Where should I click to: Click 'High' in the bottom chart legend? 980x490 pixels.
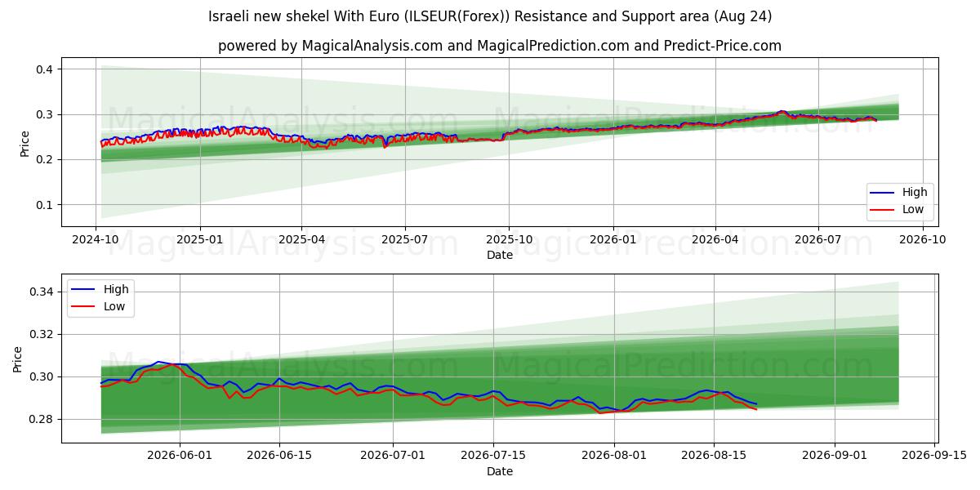[116, 289]
